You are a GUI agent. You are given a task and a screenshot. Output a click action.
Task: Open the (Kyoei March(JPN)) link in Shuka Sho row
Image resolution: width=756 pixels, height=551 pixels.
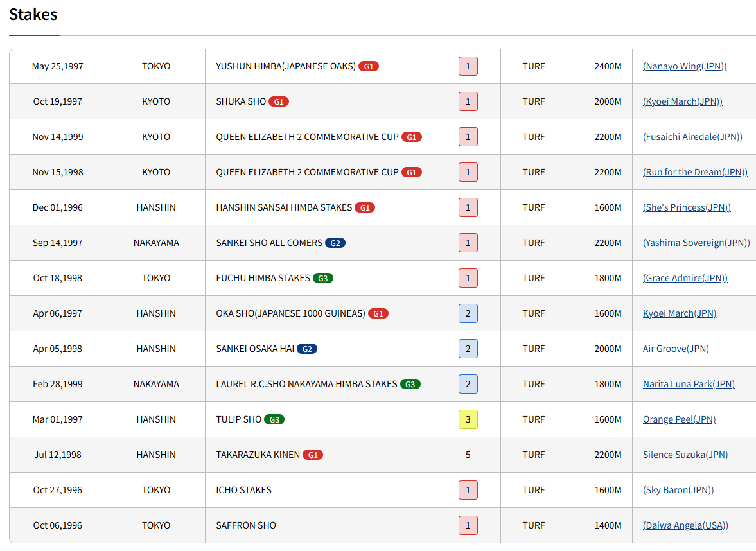(683, 101)
